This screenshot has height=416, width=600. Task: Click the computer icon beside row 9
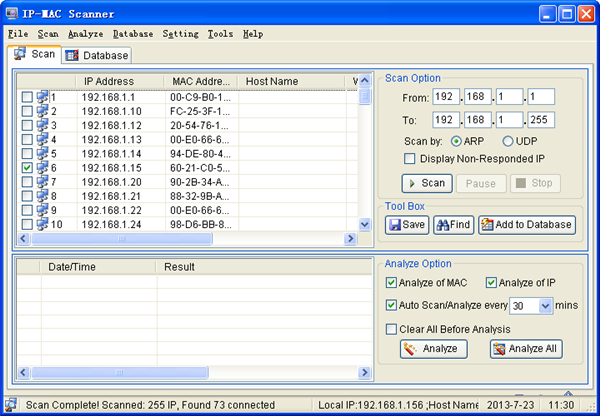[42, 210]
